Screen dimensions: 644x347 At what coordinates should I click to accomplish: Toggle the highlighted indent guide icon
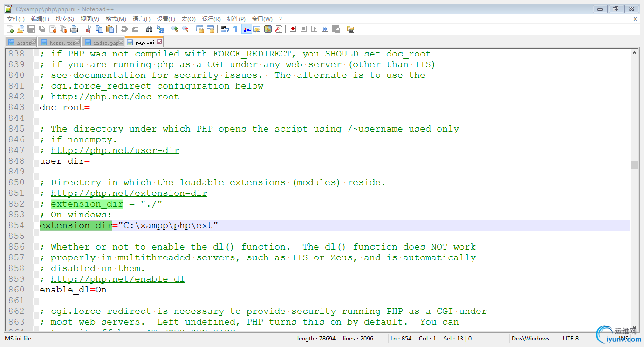coord(247,29)
